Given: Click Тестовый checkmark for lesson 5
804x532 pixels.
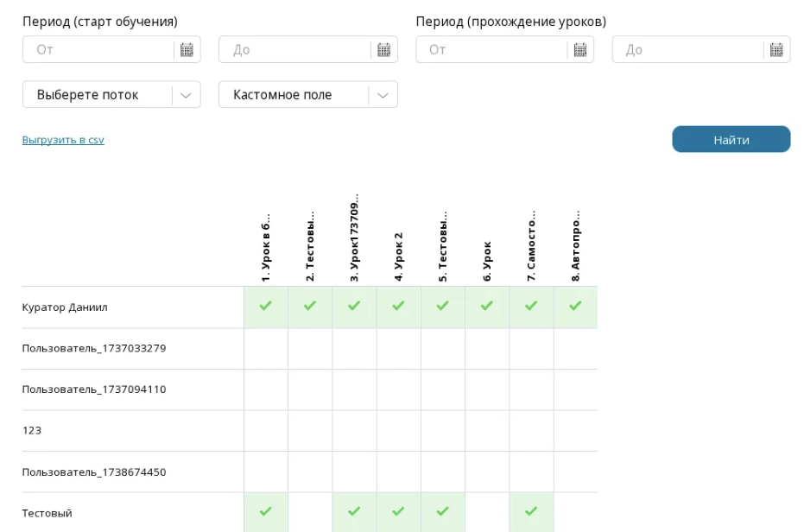Looking at the screenshot, I should click(x=442, y=511).
